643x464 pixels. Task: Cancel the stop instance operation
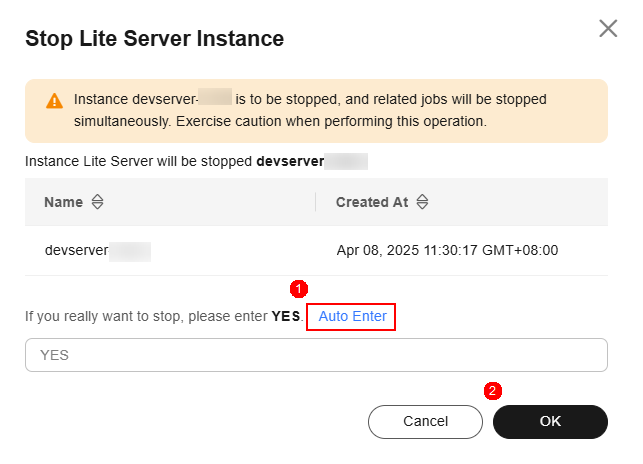click(x=425, y=421)
